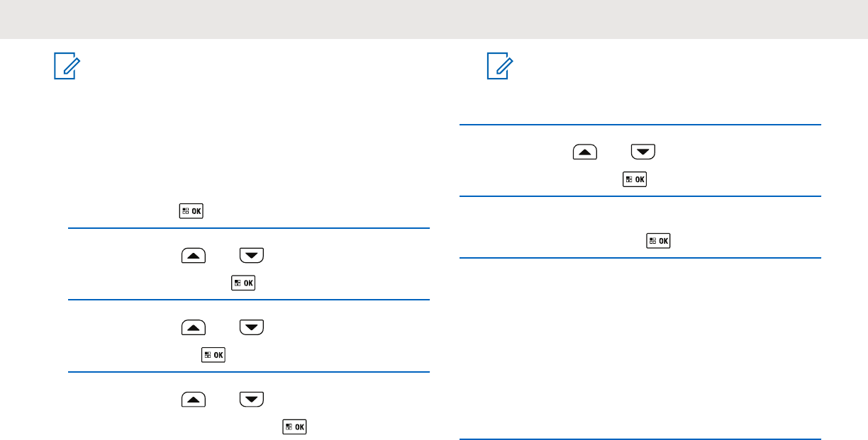The width and height of the screenshot is (868, 440).
Task: Select the middle up arrow in left column
Action: [x=194, y=327]
